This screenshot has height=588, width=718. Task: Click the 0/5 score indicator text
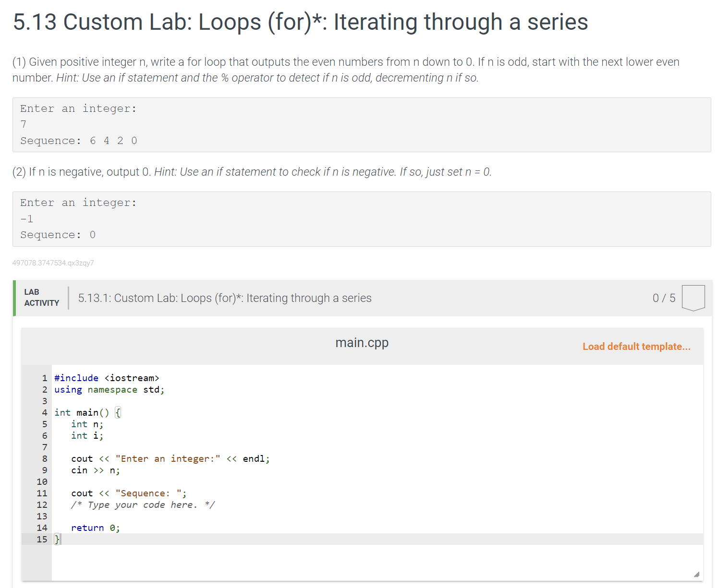point(664,298)
